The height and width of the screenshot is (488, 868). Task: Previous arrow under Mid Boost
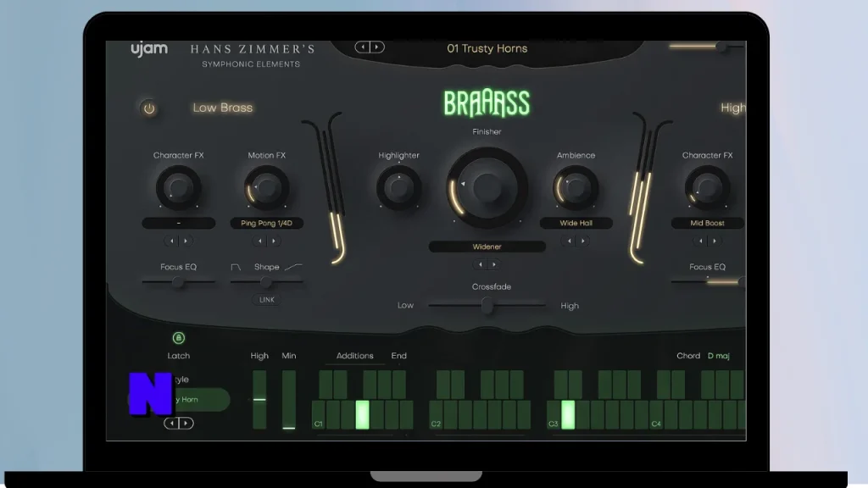click(x=700, y=241)
